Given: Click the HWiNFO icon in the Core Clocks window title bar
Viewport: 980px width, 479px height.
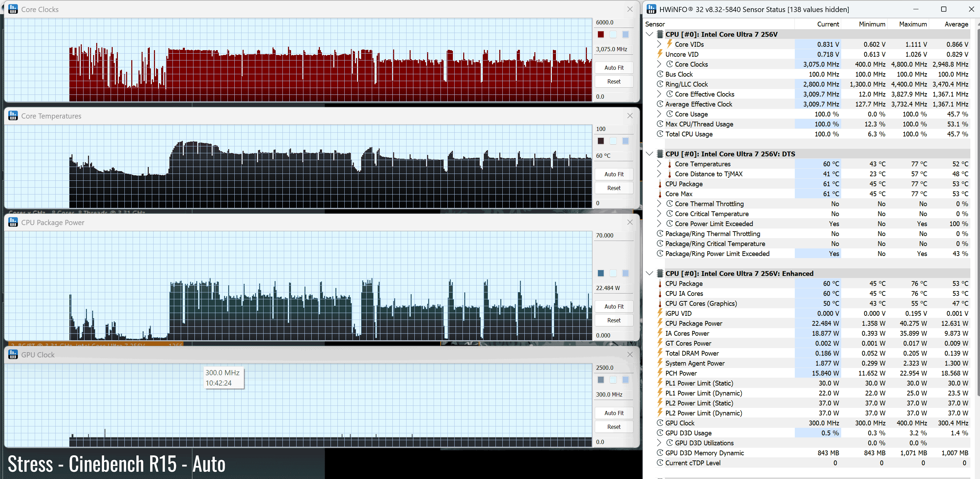Looking at the screenshot, I should coord(13,9).
